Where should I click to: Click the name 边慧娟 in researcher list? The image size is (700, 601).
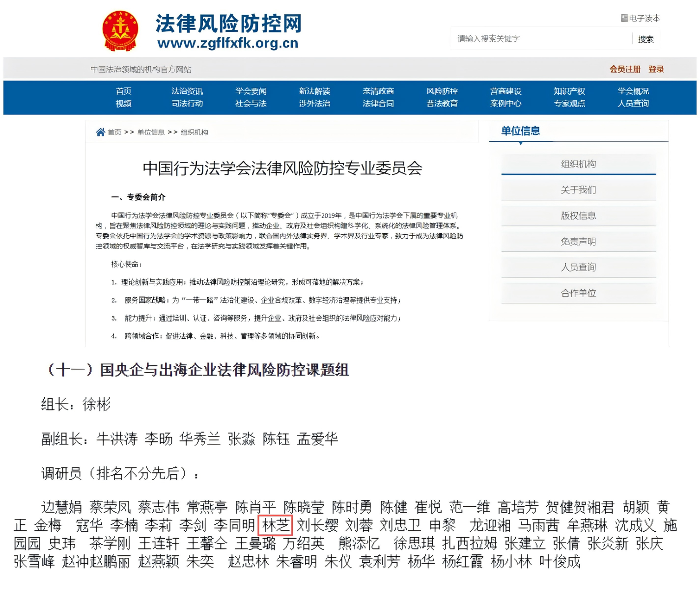pyautogui.click(x=62, y=507)
